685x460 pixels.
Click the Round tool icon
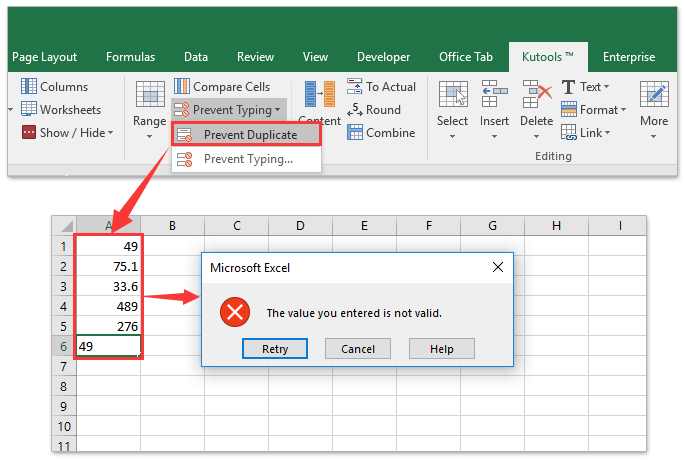pos(354,109)
